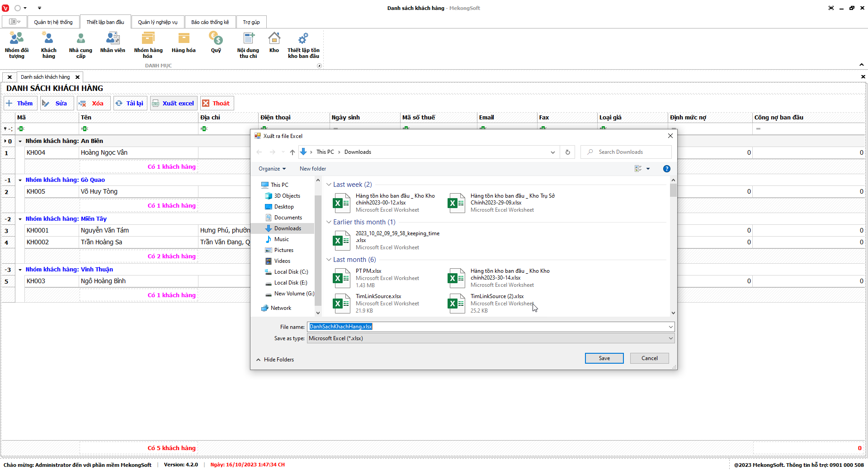Click the Kho warehouse icon
The height and width of the screenshot is (470, 868).
pyautogui.click(x=274, y=43)
